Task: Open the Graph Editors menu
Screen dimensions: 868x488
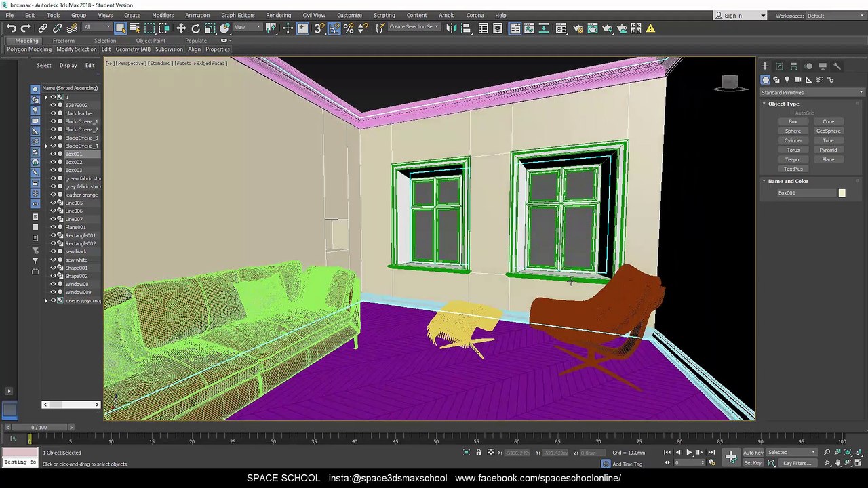Action: (238, 15)
